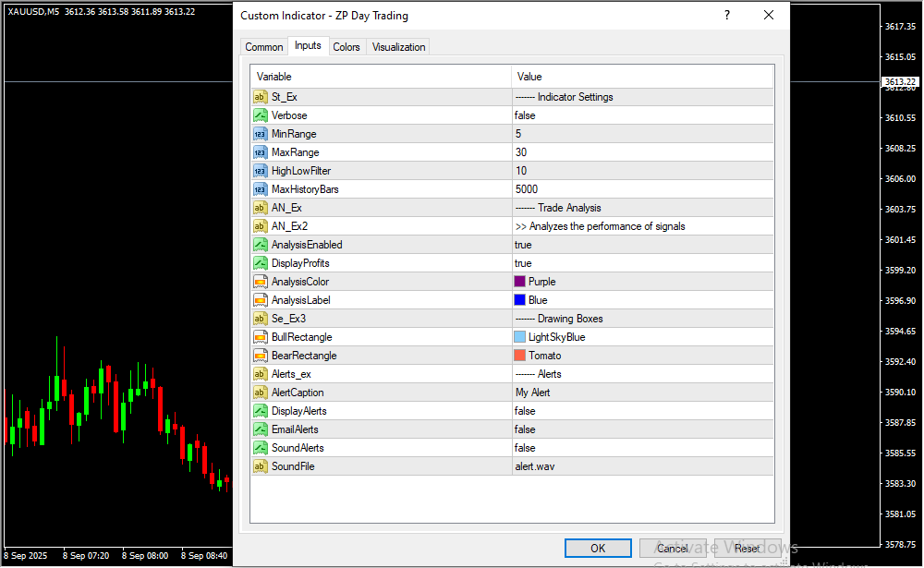The height and width of the screenshot is (568, 924).
Task: Open the Visualization tab
Action: click(398, 47)
